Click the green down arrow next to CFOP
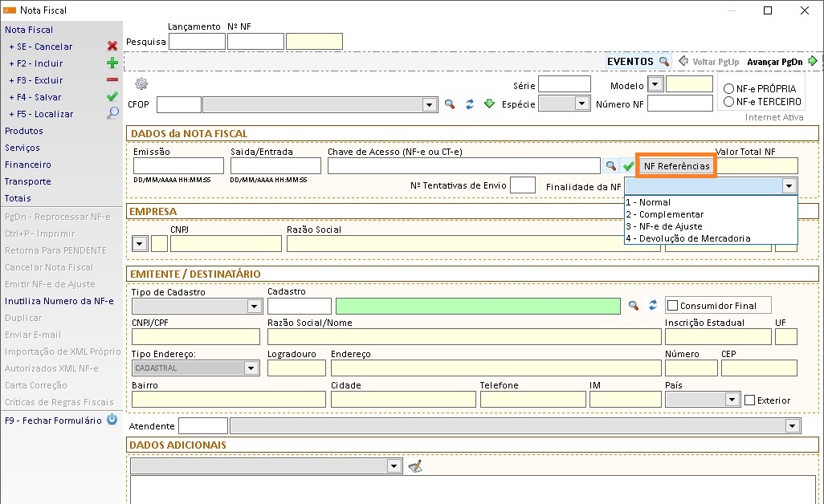This screenshot has height=504, width=824. pos(488,104)
